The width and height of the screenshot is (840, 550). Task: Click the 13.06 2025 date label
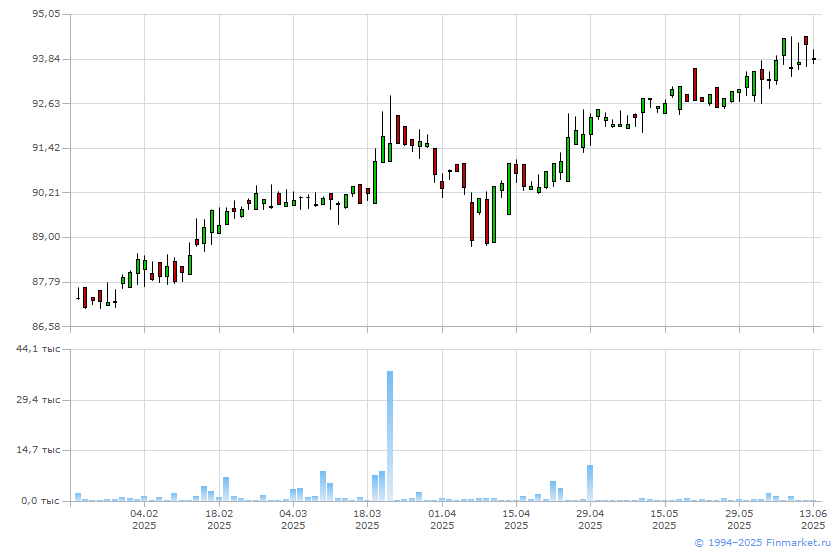[x=813, y=519]
